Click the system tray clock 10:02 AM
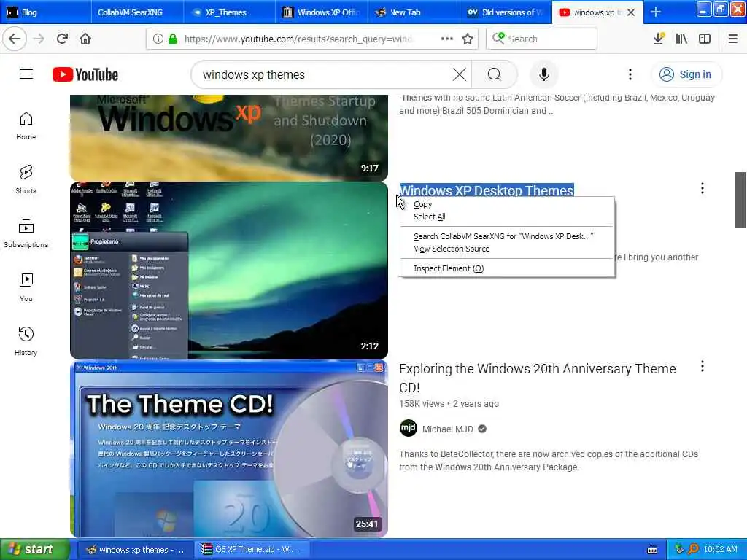This screenshot has height=560, width=747. click(720, 550)
